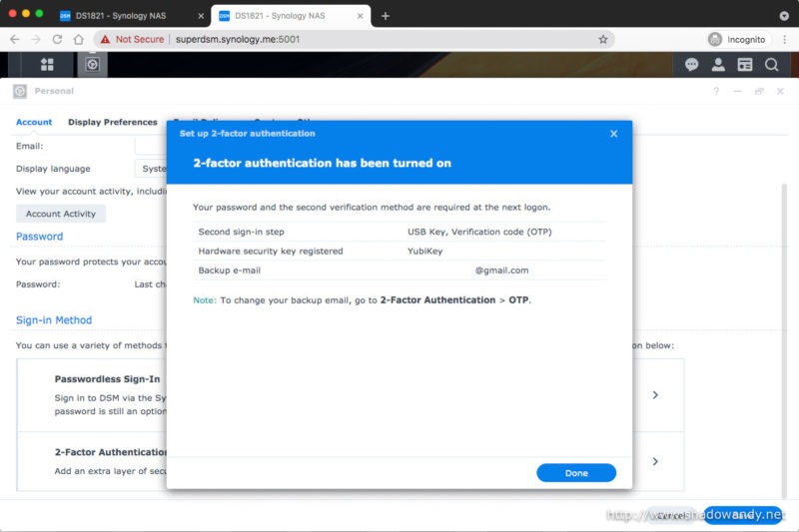The width and height of the screenshot is (799, 532).
Task: Click the YubiKey value in the table
Action: pos(425,251)
